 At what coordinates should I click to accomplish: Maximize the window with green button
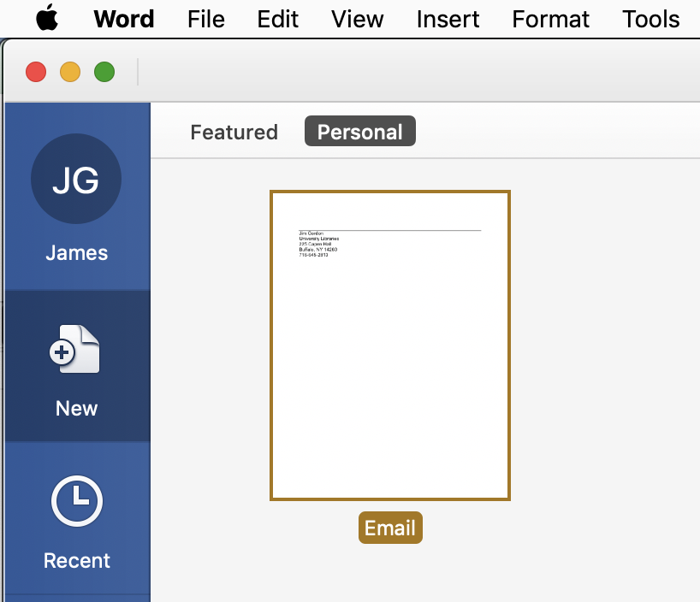104,72
